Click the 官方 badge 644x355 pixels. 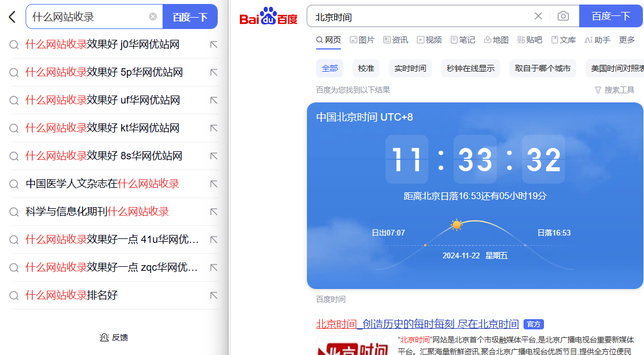point(534,324)
